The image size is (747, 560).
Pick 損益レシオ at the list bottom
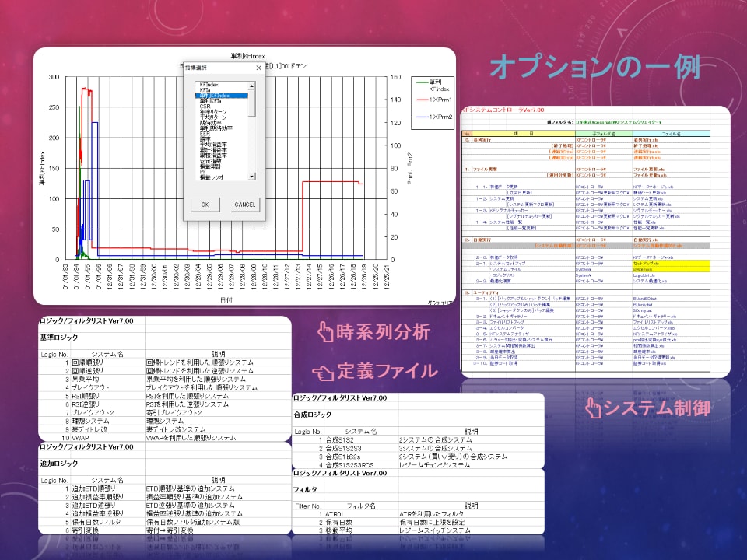(x=212, y=177)
